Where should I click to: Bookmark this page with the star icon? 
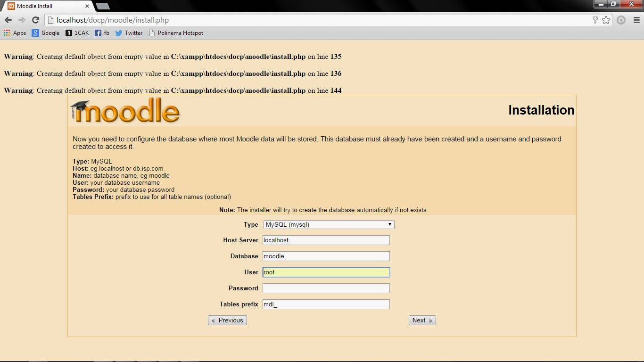pos(607,20)
